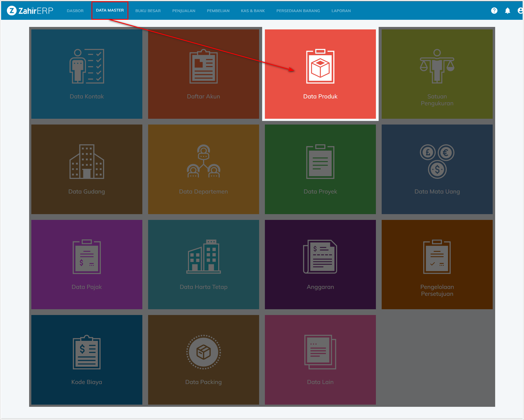Open the Pengelolaan Persetujuan tile
This screenshot has height=420, width=524.
[x=437, y=264]
